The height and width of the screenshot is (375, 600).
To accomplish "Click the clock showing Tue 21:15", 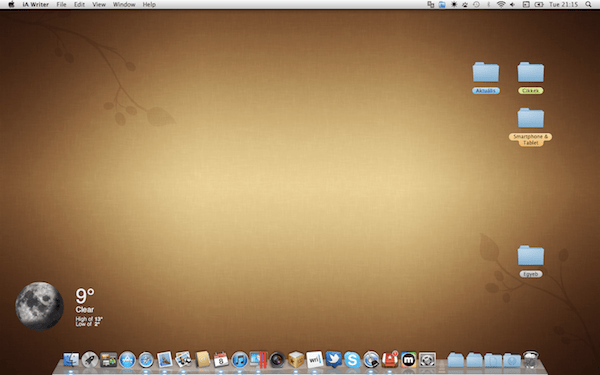I will pos(563,5).
